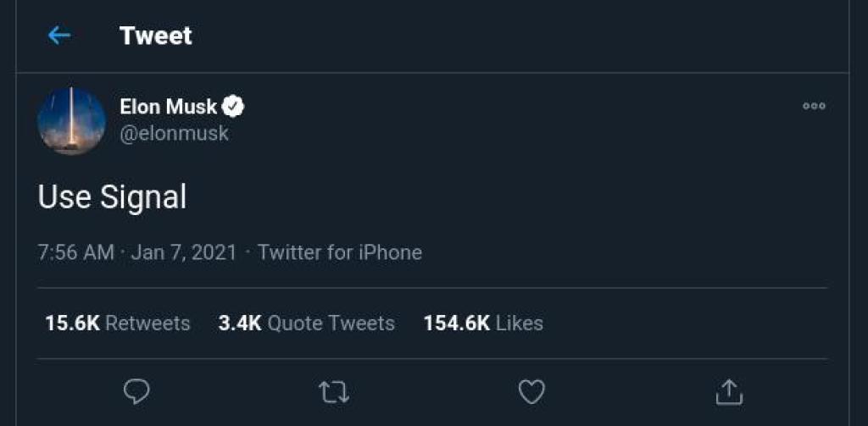View the 15.6K Retweets list
Image resolution: width=868 pixels, height=426 pixels.
tap(118, 323)
